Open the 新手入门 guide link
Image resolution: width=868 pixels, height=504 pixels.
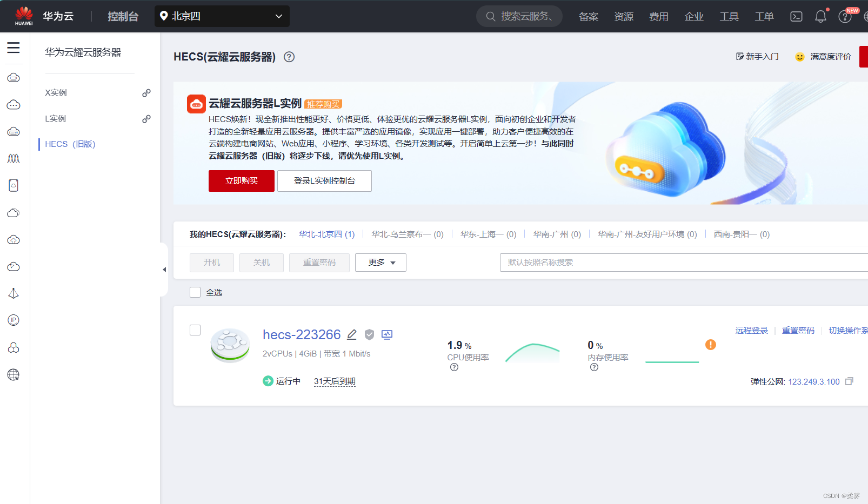[x=757, y=57]
